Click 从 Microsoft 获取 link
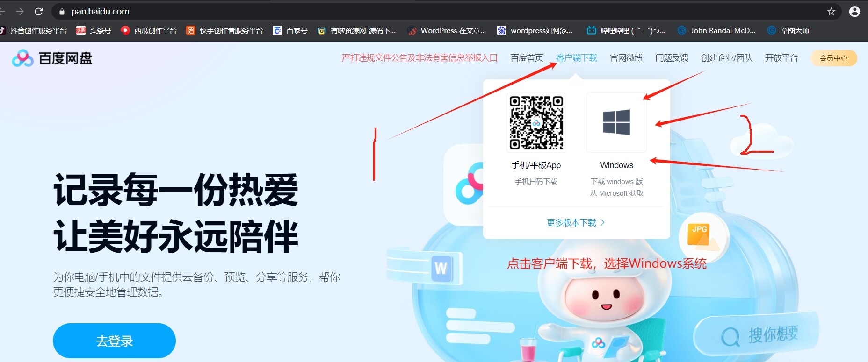Viewport: 868px width, 362px height. pos(616,193)
